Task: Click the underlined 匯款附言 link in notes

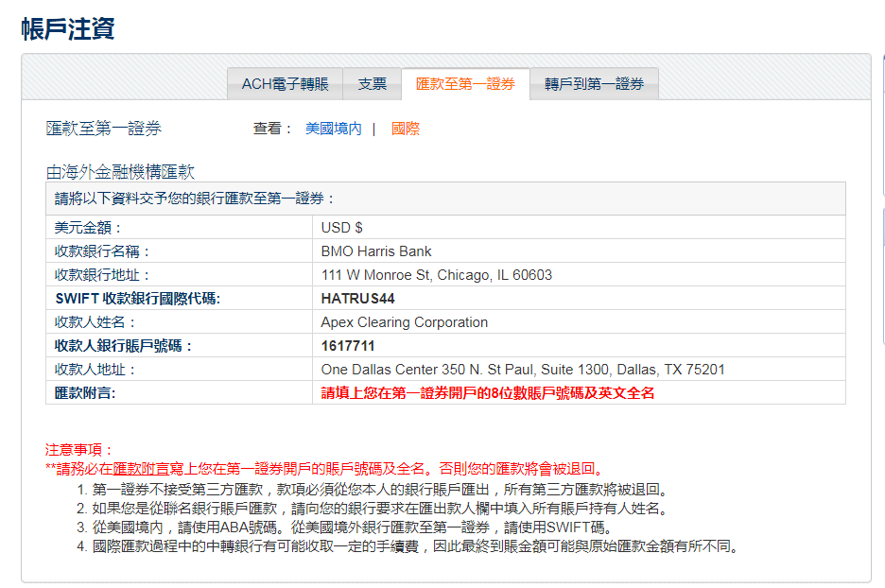Action: (x=141, y=469)
